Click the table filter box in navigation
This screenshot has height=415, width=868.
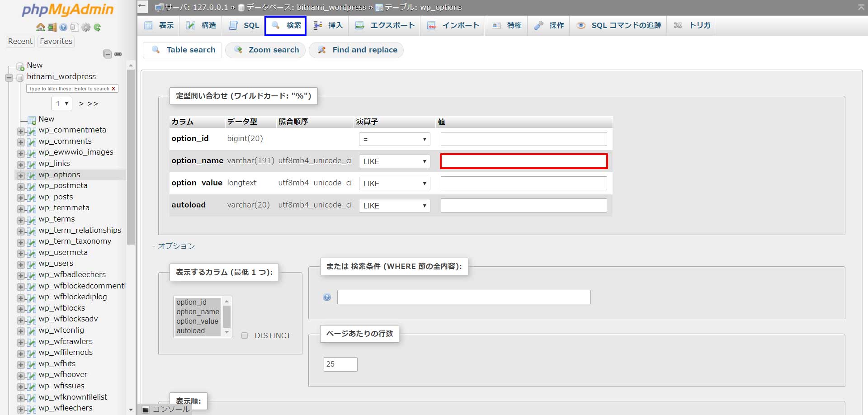72,89
